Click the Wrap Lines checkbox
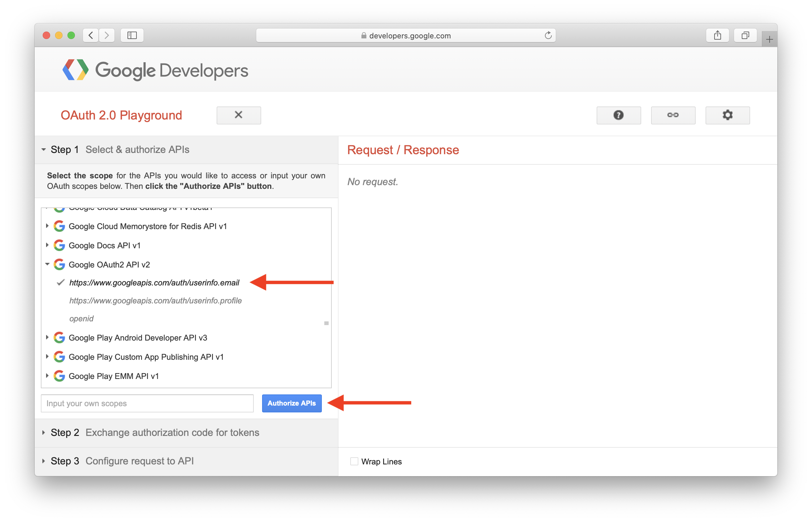Viewport: 812px width, 522px height. 353,461
